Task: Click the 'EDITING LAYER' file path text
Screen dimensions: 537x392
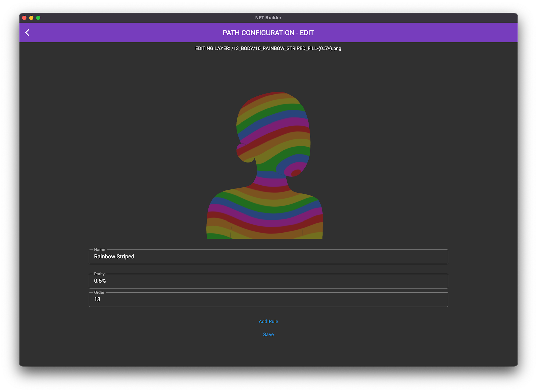Action: (268, 48)
